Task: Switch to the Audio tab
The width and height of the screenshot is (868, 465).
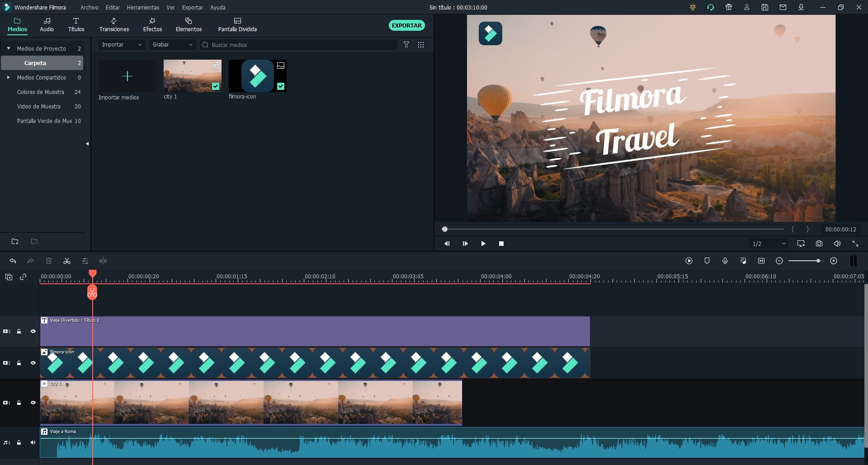Action: (47, 25)
